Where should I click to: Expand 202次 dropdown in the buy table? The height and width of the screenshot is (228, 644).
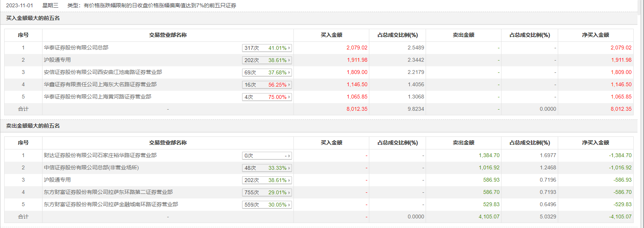[267, 60]
